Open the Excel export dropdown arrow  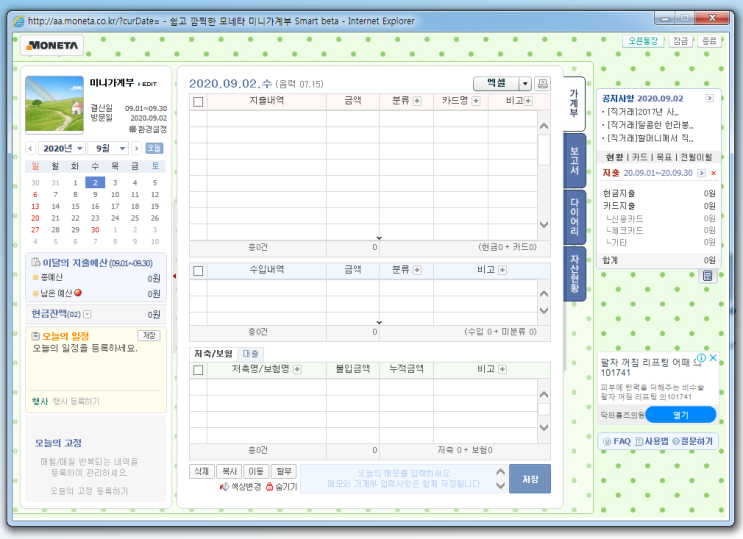click(525, 84)
